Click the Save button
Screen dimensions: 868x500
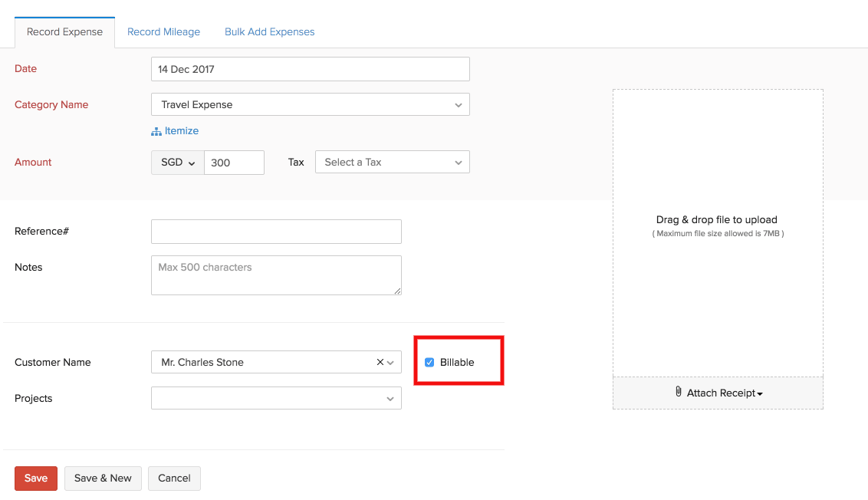click(35, 478)
